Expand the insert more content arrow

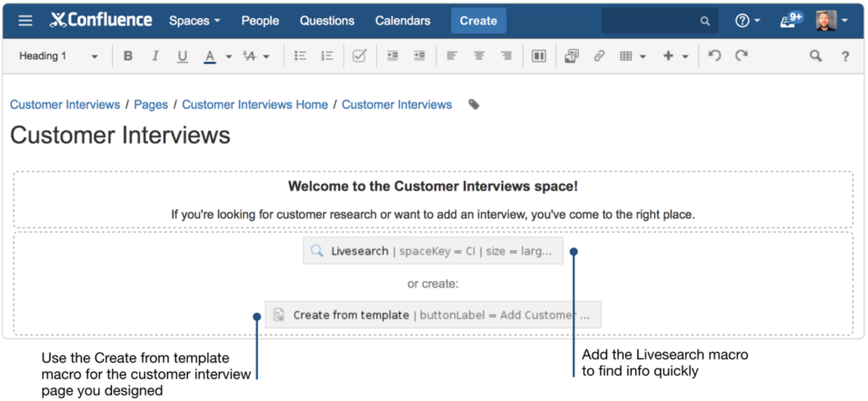pos(685,56)
